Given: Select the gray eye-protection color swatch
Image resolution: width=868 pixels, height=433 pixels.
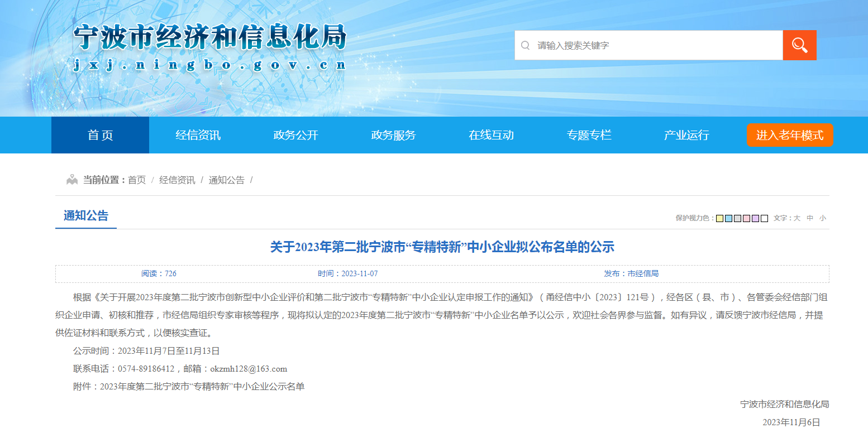Looking at the screenshot, I should pos(738,218).
